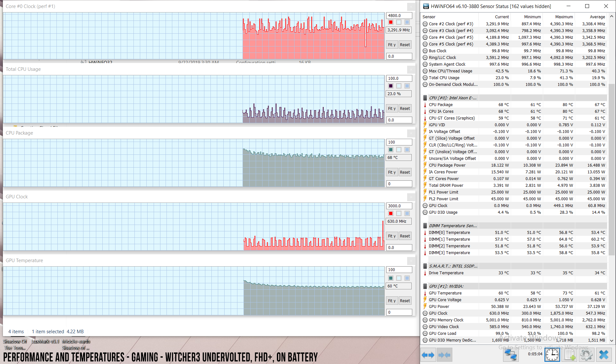Click the Sensor column header

pos(449,17)
